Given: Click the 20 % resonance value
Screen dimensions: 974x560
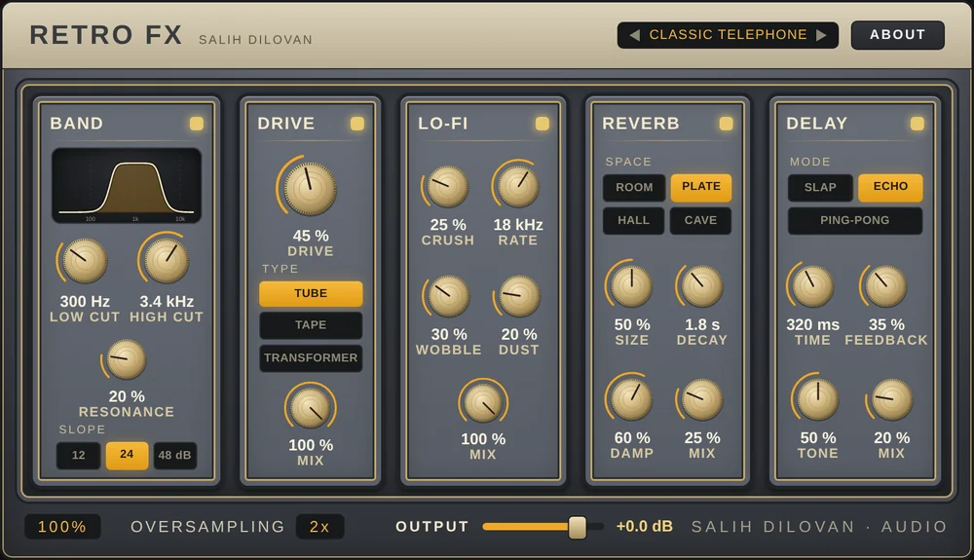Looking at the screenshot, I should (127, 396).
